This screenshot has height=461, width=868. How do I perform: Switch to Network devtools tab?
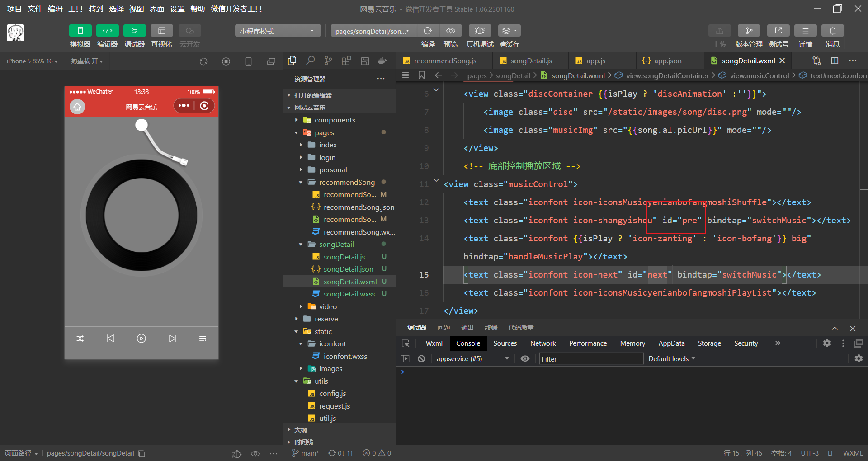(543, 343)
